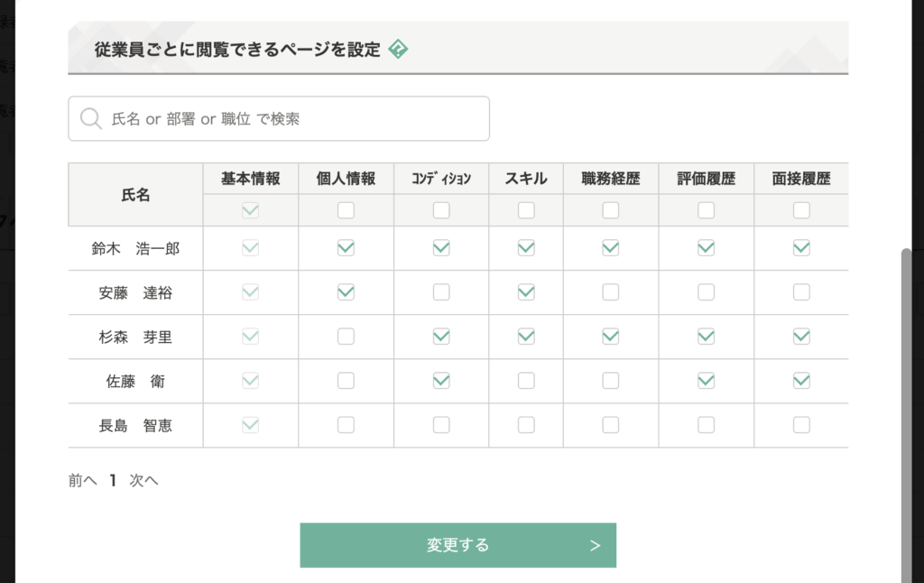Toggle the 職務経歴 select-all header checkbox
The height and width of the screenshot is (583, 924).
tap(611, 210)
